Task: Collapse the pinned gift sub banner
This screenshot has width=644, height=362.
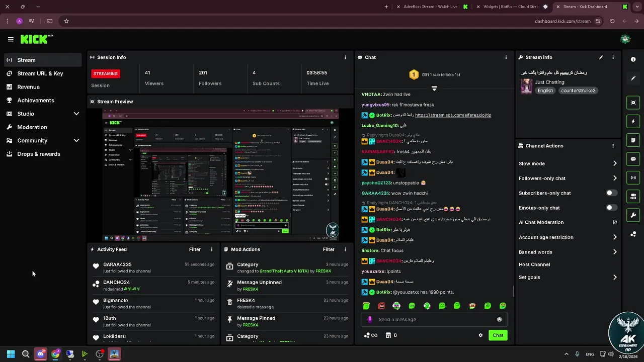Action: pyautogui.click(x=434, y=88)
